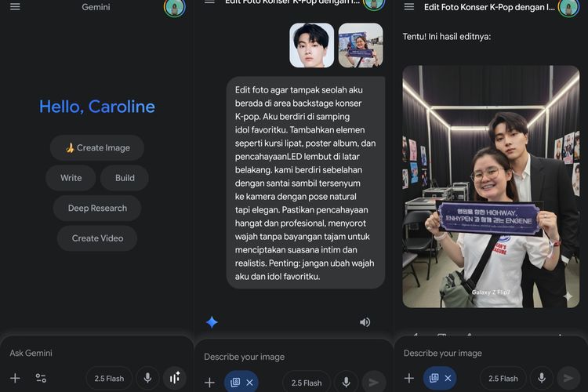Tap the speaker read-aloud icon
Viewport: 588px width, 392px height.
365,322
